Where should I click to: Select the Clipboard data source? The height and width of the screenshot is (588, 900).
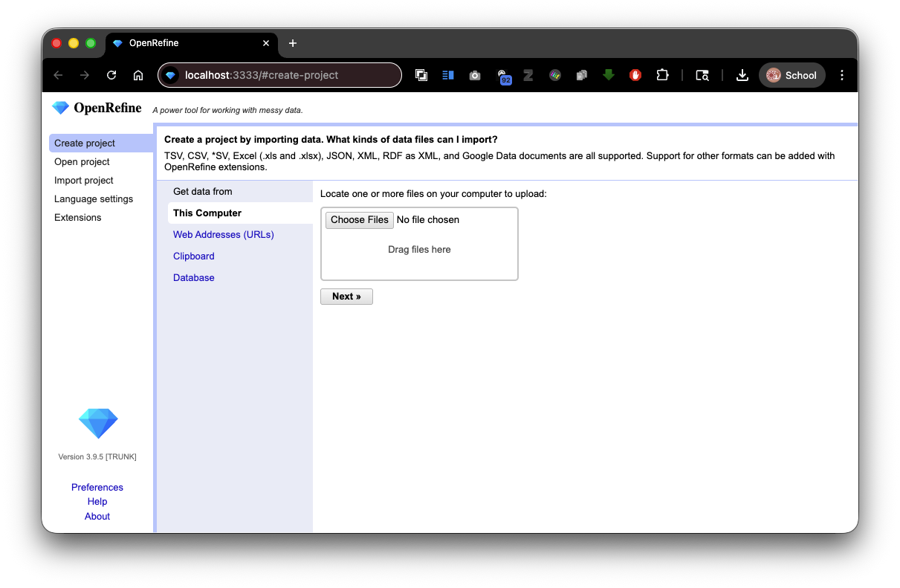pyautogui.click(x=193, y=256)
